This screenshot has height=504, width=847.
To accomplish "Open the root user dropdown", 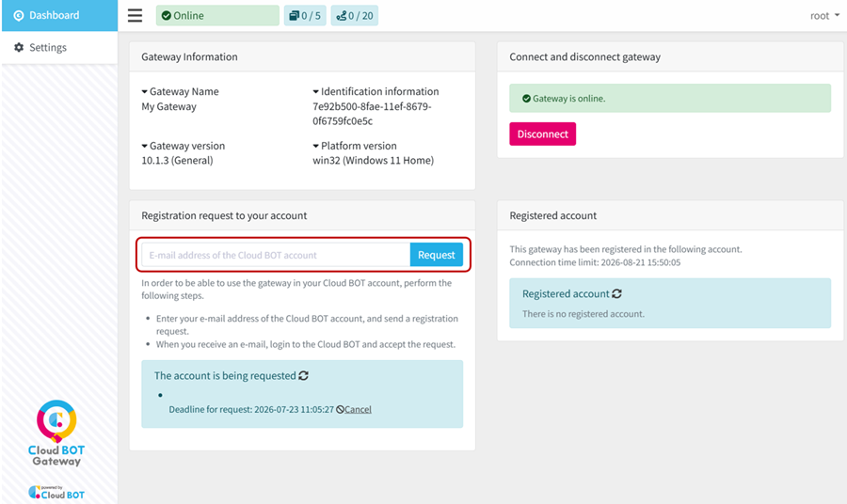I will tap(824, 16).
